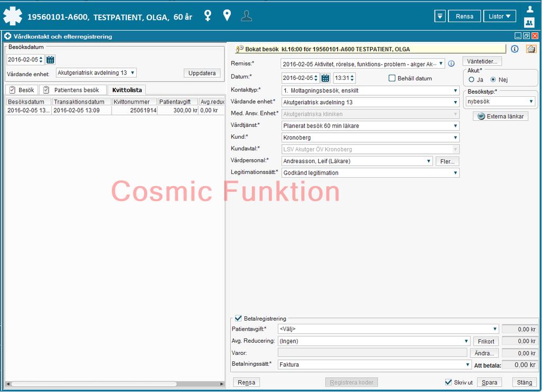Click the user group icon at top right
Image resolution: width=542 pixels, height=392 pixels.
click(x=529, y=22)
